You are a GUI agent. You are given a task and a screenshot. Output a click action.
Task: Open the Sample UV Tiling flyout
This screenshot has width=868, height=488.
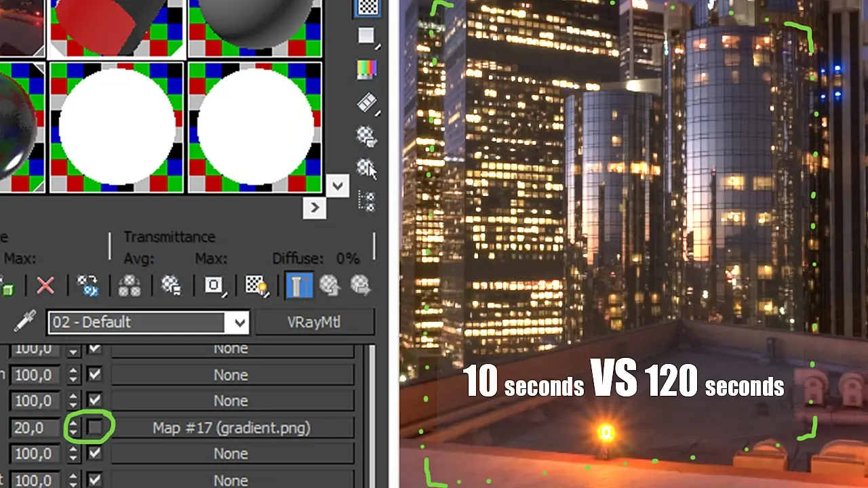[x=367, y=37]
